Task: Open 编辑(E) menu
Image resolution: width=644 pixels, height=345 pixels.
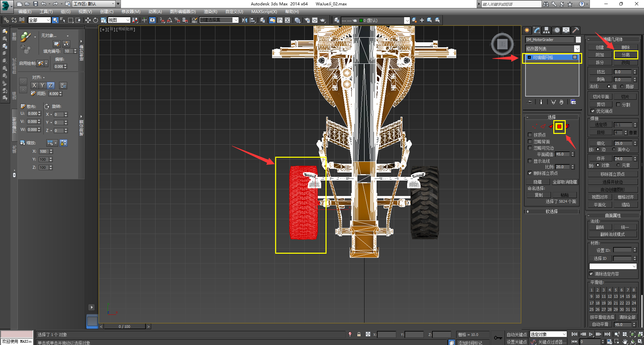Action: tap(25, 12)
